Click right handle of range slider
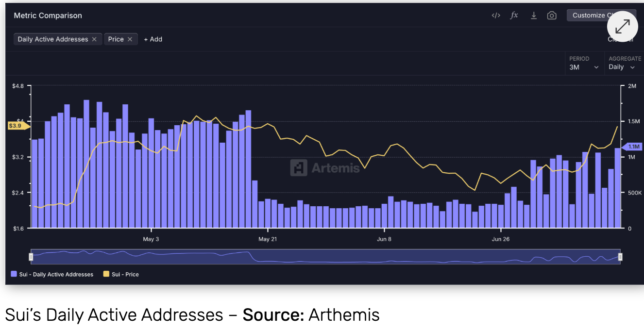The height and width of the screenshot is (330, 644). pyautogui.click(x=620, y=257)
